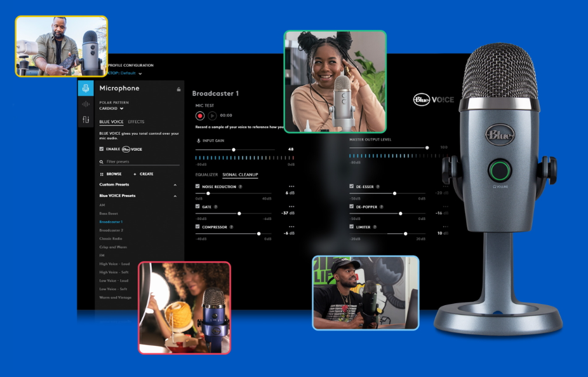Click the Input Gain slider handle

[234, 149]
